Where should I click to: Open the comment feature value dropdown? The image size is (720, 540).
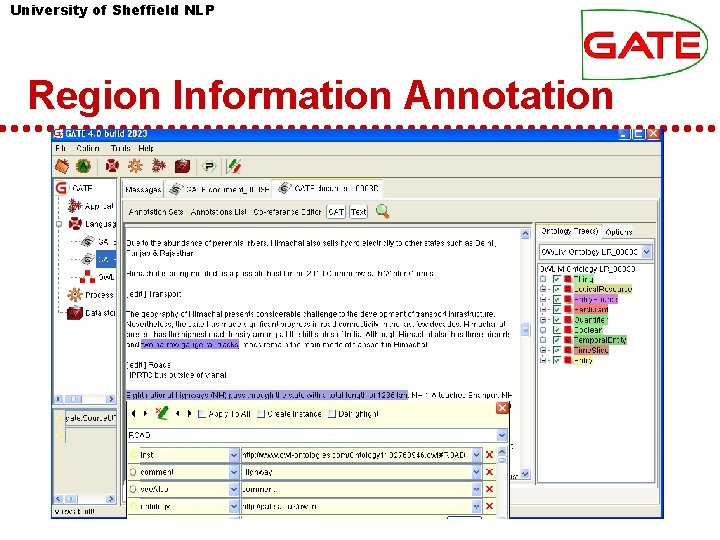477,472
